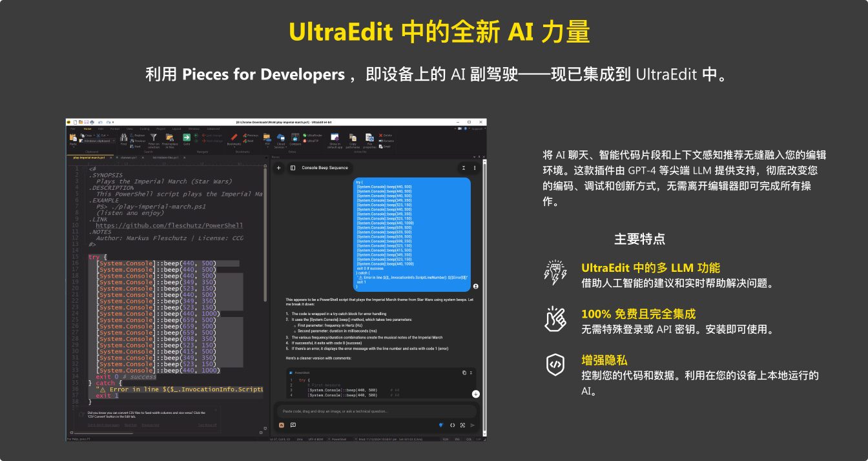Open the FTP ribbon icon
The height and width of the screenshot is (461, 868).
(267, 138)
